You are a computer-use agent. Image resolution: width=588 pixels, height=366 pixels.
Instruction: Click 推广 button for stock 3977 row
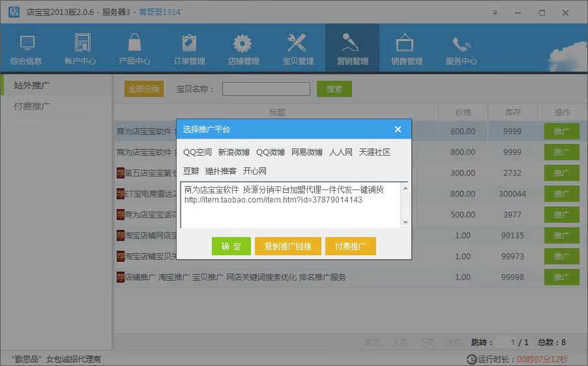tap(562, 214)
